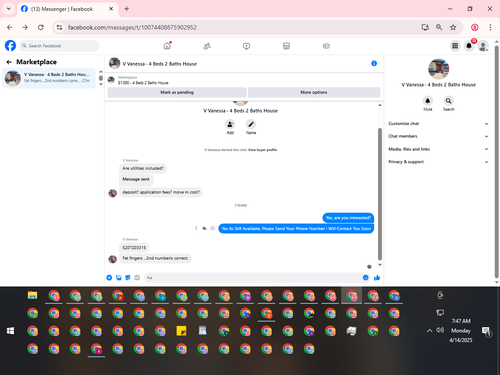Open more actions plus icon in composer
This screenshot has width=500, height=375.
109,278
